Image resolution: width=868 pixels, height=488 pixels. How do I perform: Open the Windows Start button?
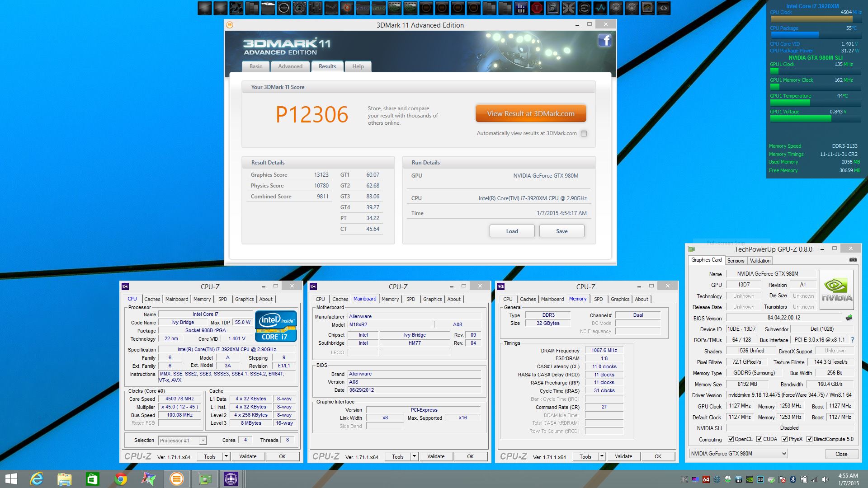pyautogui.click(x=11, y=479)
